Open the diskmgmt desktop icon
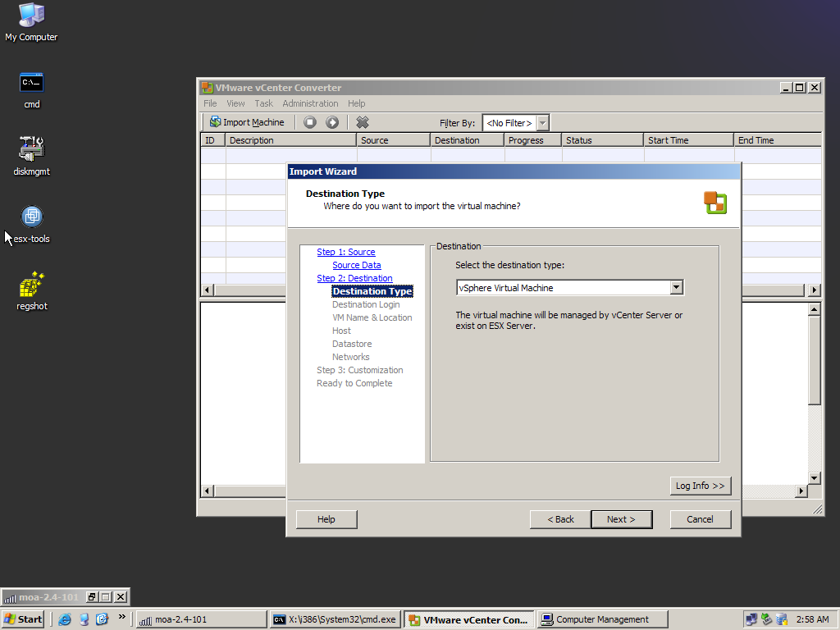Image resolution: width=840 pixels, height=630 pixels. pyautogui.click(x=32, y=155)
